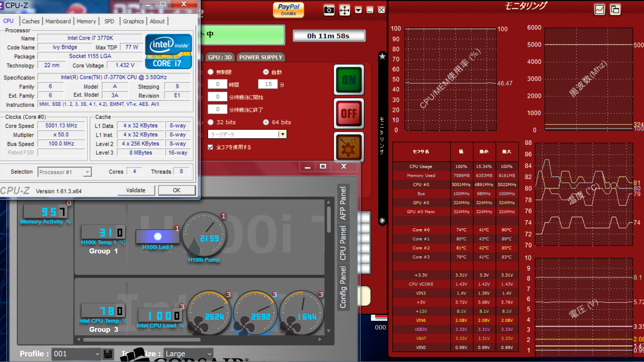644x362 pixels.
Task: Click the Corsair panel vertical scrollbar
Action: [329, 220]
